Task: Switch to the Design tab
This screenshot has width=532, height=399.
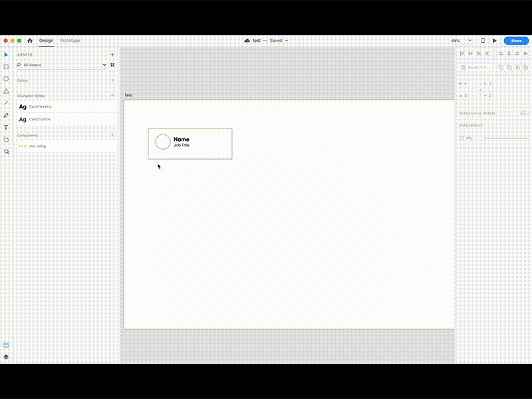Action: (x=46, y=41)
